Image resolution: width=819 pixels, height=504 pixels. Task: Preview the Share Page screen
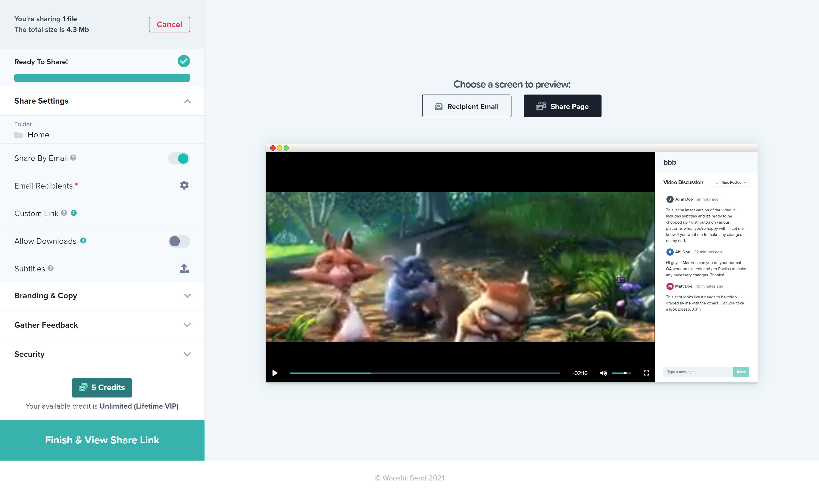pyautogui.click(x=562, y=106)
